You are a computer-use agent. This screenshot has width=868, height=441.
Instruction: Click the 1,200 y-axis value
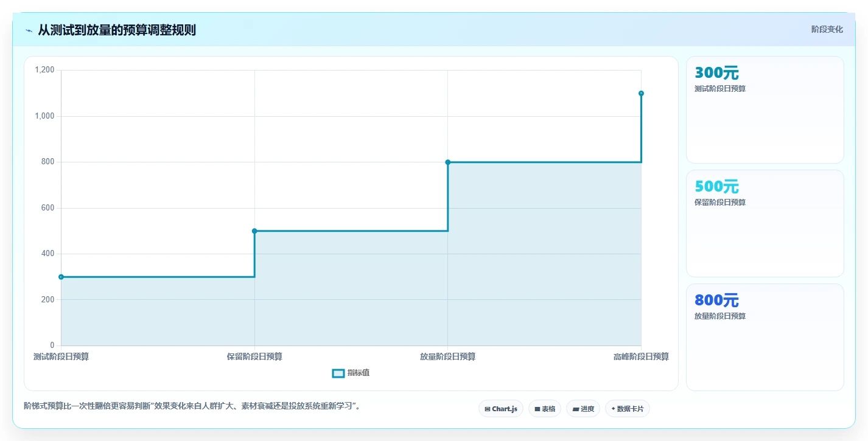click(x=45, y=70)
